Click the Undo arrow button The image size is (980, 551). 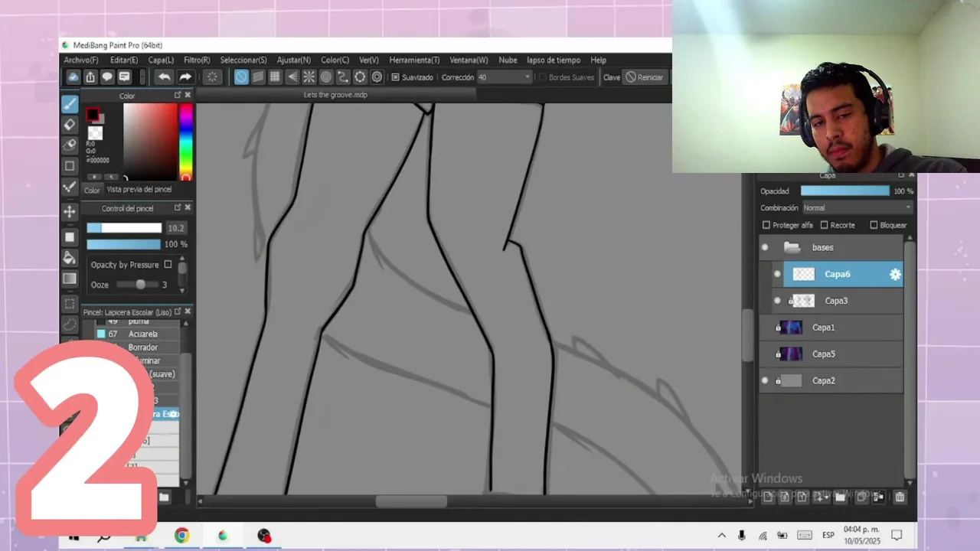pyautogui.click(x=164, y=77)
